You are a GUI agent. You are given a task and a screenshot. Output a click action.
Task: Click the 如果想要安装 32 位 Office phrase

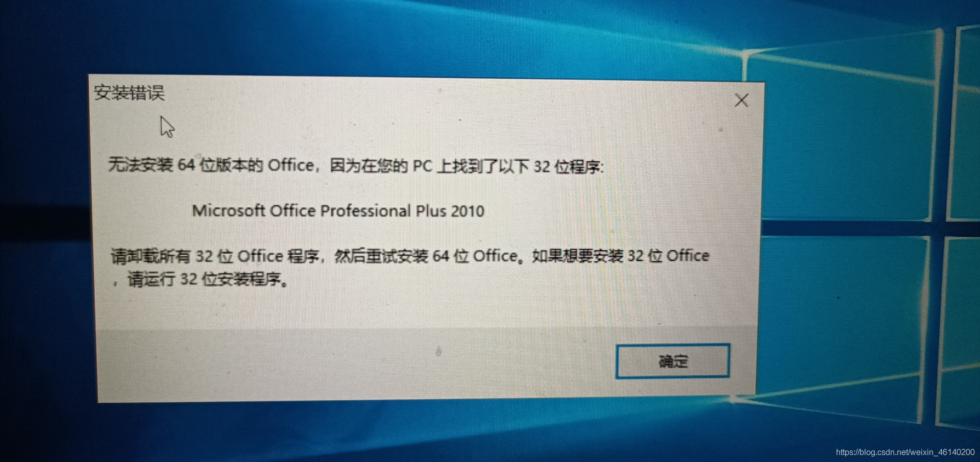click(x=621, y=255)
